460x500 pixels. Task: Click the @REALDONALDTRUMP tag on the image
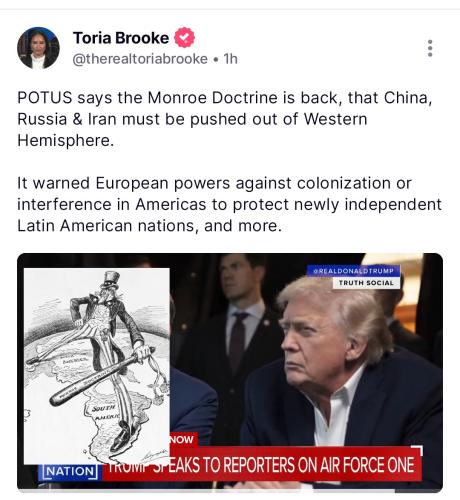[353, 271]
